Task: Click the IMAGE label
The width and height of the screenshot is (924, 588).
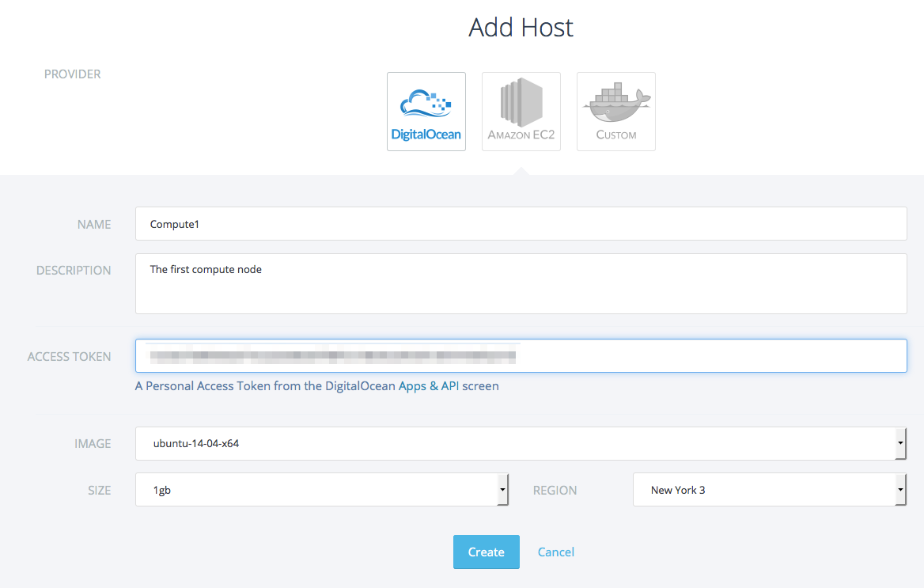Action: click(93, 444)
